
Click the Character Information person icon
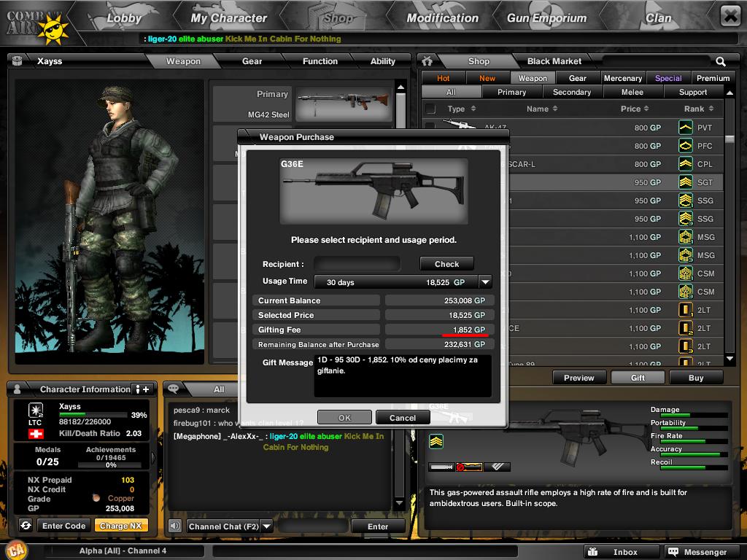[x=18, y=389]
